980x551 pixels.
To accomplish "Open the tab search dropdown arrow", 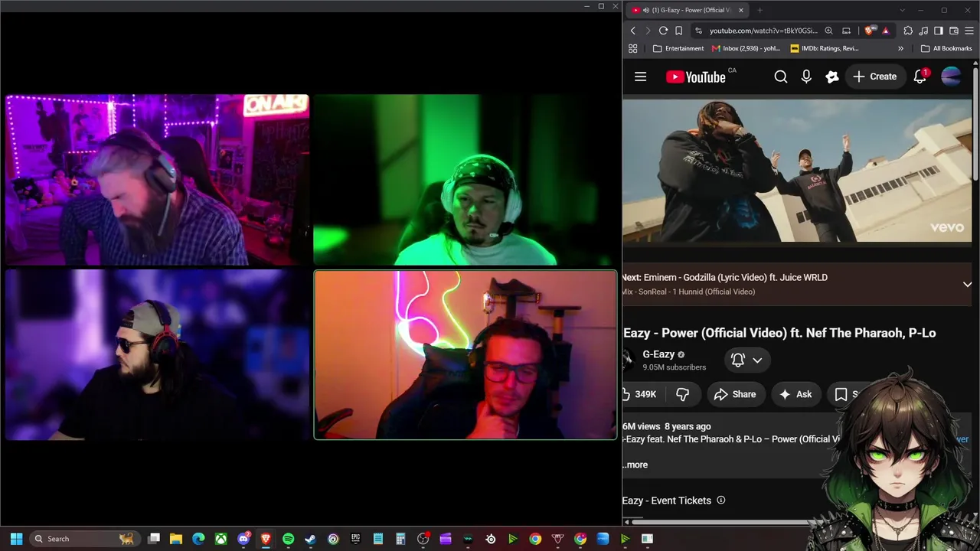I will (902, 10).
